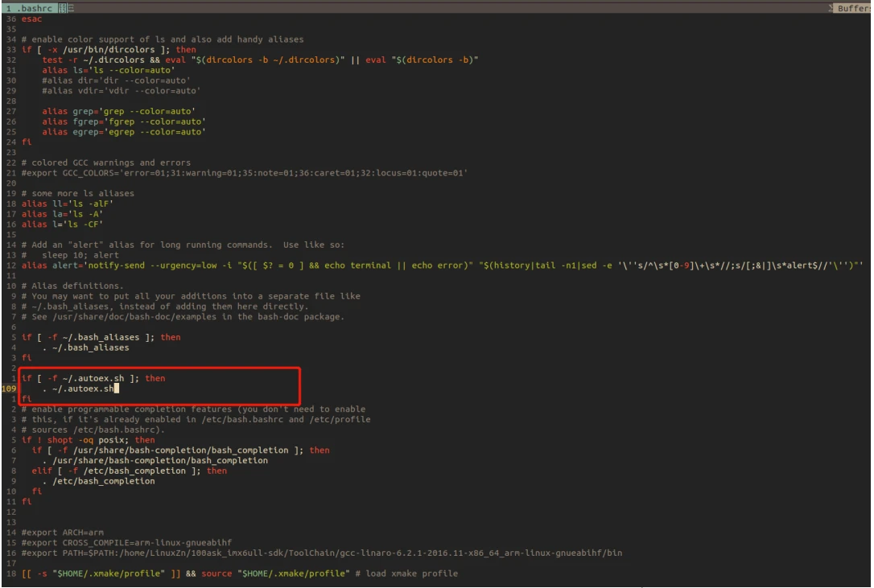Image resolution: width=874 pixels, height=588 pixels.
Task: Click line alias fgrep='fgrep --color=auto'
Action: [124, 121]
